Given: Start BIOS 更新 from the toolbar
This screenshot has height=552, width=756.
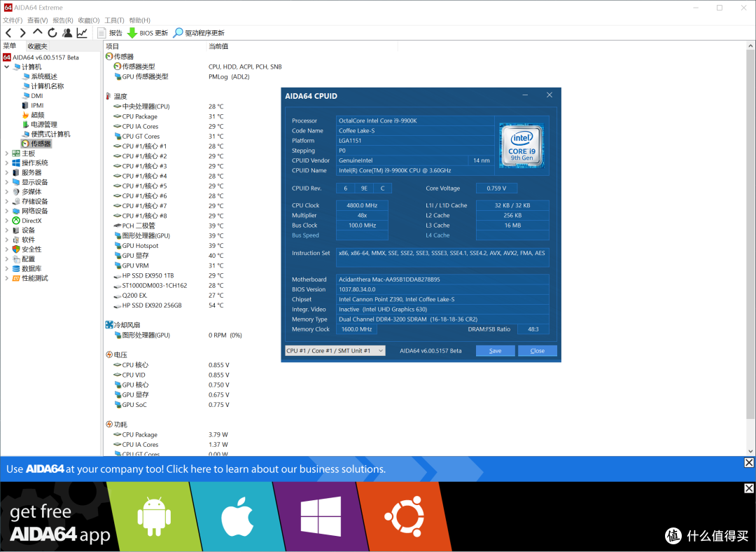Looking at the screenshot, I should click(148, 33).
